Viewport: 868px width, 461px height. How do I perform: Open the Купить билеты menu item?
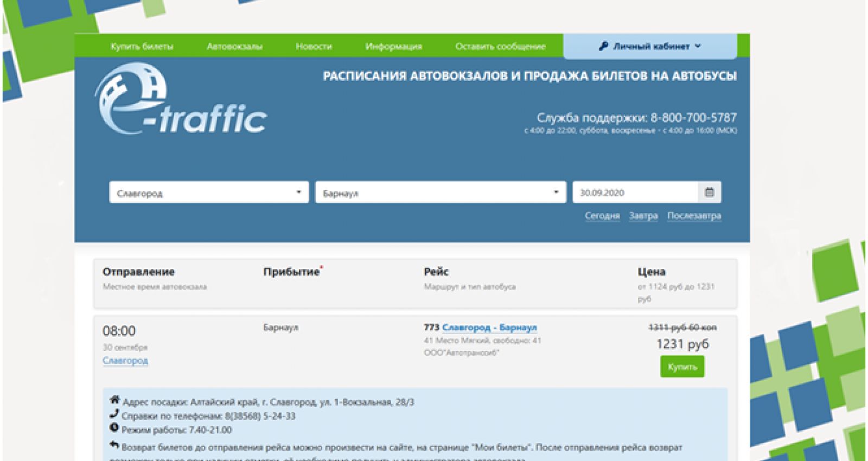pyautogui.click(x=142, y=47)
